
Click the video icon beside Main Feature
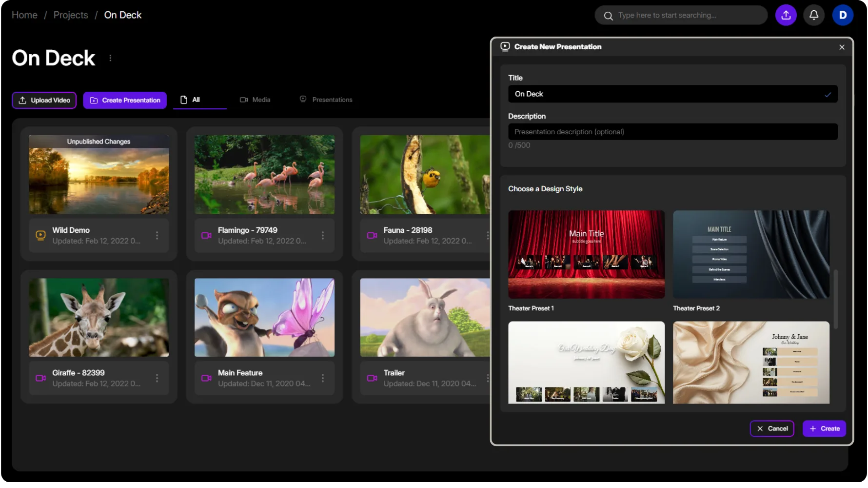click(206, 378)
